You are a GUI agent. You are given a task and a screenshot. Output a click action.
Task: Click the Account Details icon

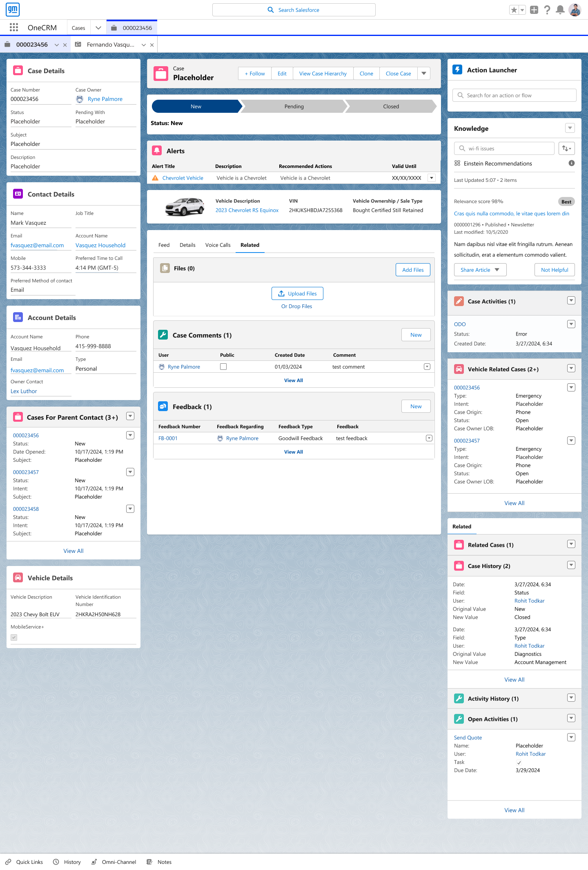[x=18, y=317]
